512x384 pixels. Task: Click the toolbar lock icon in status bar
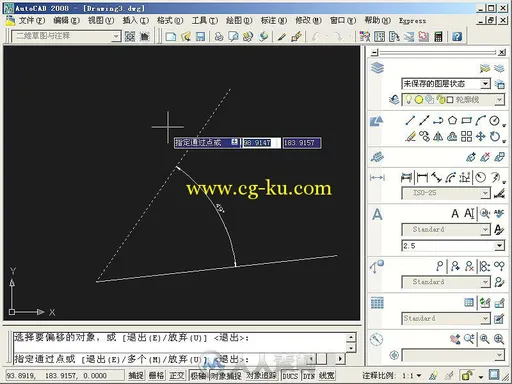pos(467,376)
